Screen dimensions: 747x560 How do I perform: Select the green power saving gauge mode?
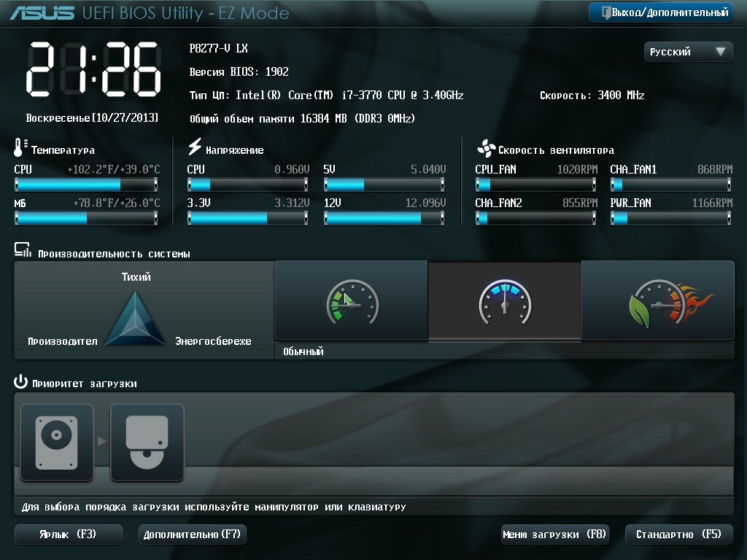(352, 300)
